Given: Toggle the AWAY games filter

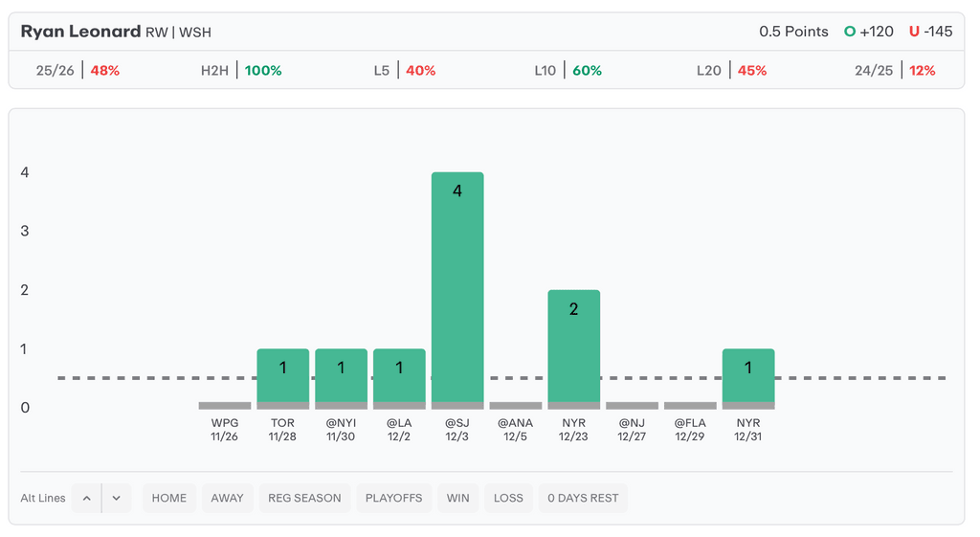Looking at the screenshot, I should pyautogui.click(x=228, y=498).
